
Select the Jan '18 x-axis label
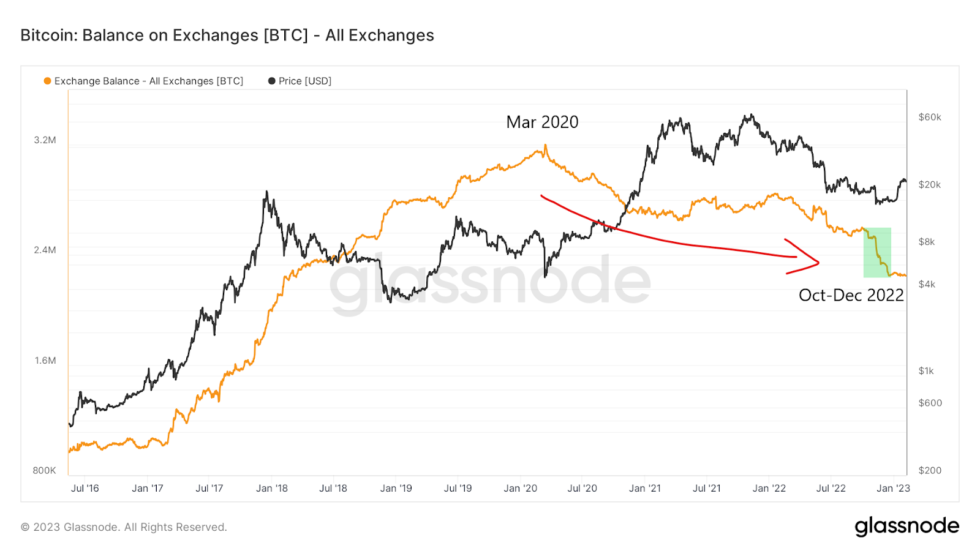click(x=271, y=489)
